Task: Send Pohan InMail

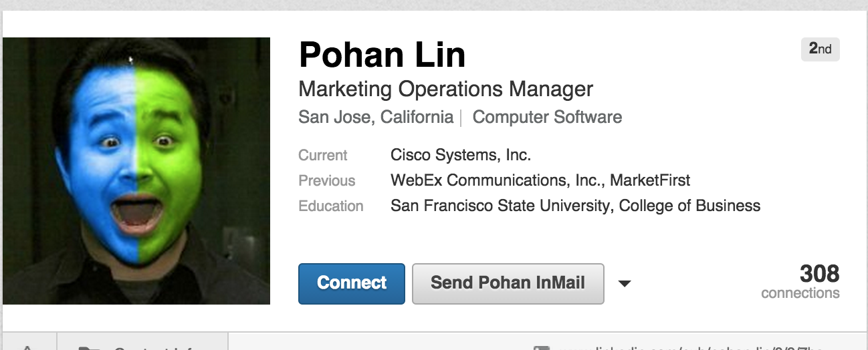Action: click(x=508, y=283)
